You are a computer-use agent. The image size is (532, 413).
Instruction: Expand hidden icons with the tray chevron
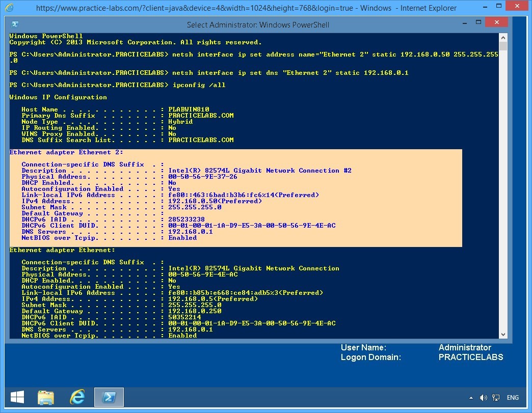click(x=471, y=398)
